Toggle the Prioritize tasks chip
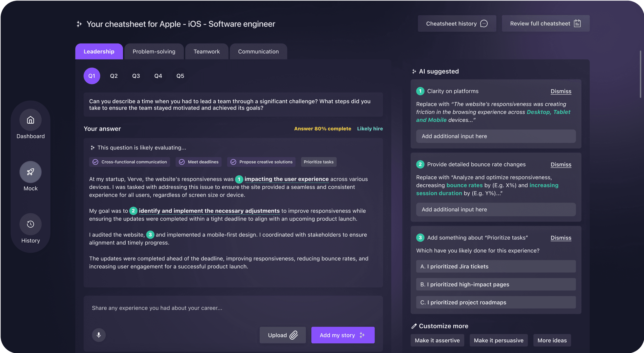Viewport: 644px width, 353px height. pyautogui.click(x=319, y=162)
